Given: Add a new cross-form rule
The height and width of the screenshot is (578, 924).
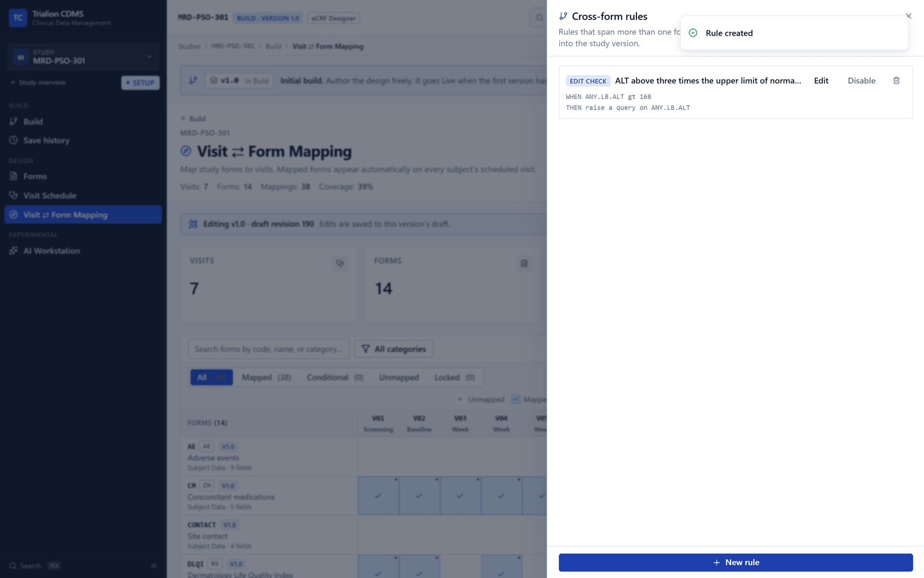Looking at the screenshot, I should tap(735, 562).
